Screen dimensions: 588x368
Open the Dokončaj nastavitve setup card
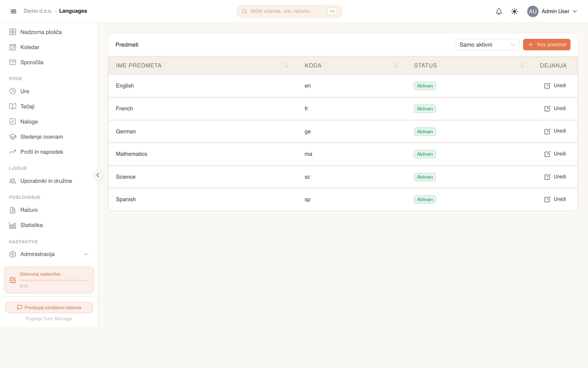click(49, 280)
